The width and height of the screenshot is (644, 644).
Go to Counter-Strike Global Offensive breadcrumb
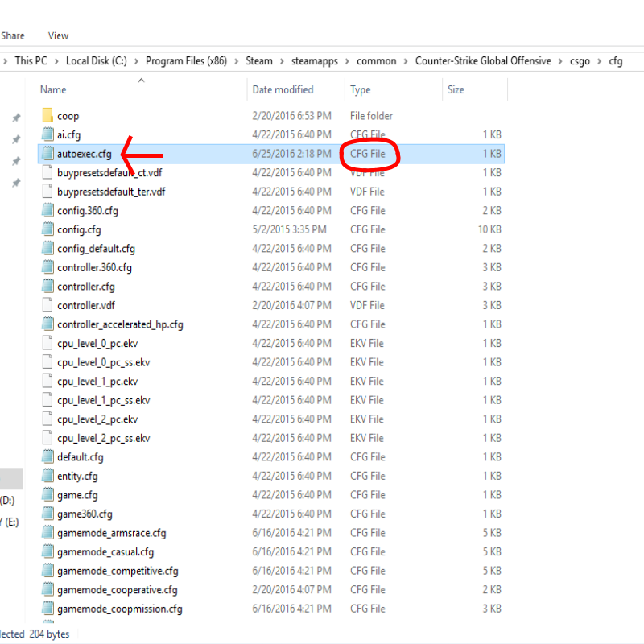coord(484,61)
